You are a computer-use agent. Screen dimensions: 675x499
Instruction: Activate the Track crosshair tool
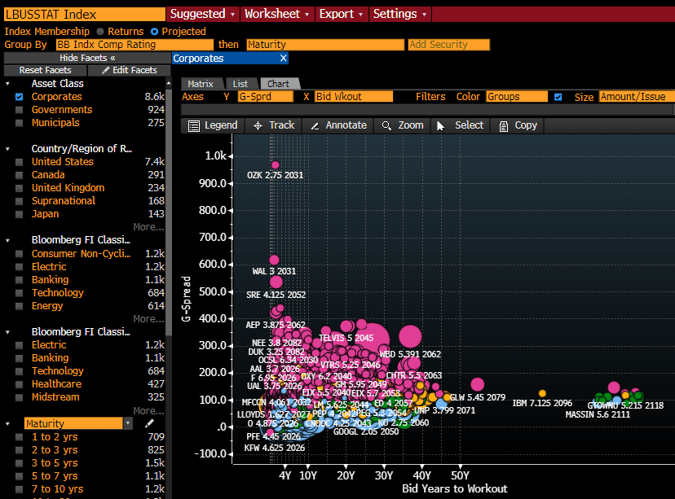258,126
